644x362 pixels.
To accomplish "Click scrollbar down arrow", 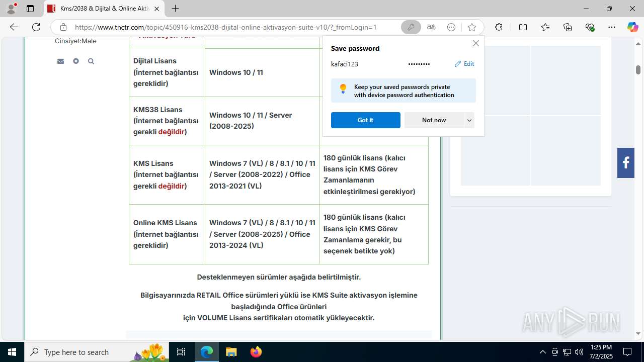I will coord(638,333).
